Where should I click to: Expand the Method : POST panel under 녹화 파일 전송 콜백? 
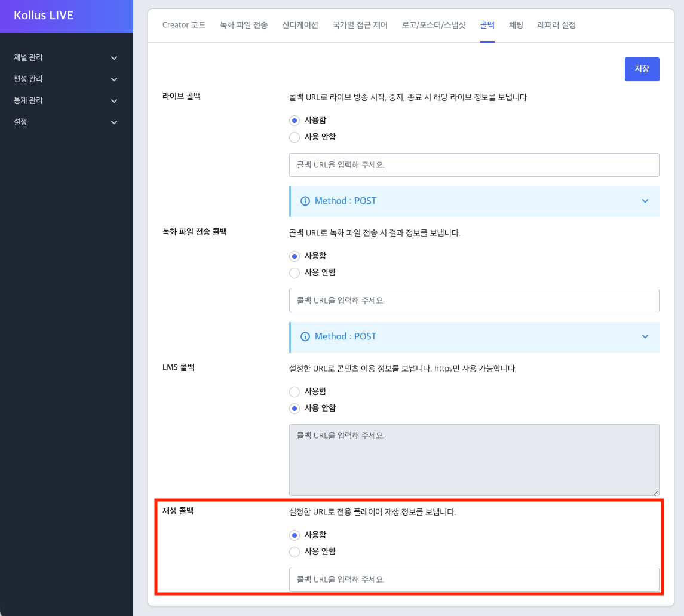click(x=645, y=336)
